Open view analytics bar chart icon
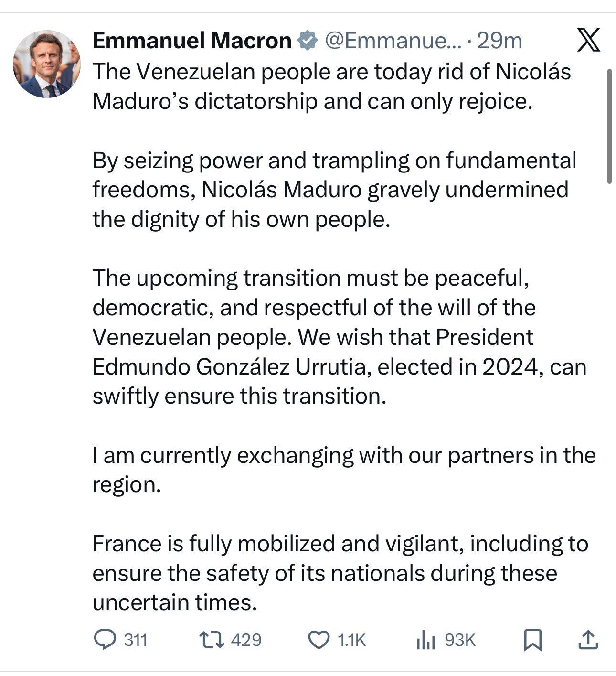616x676 pixels. pos(425,640)
